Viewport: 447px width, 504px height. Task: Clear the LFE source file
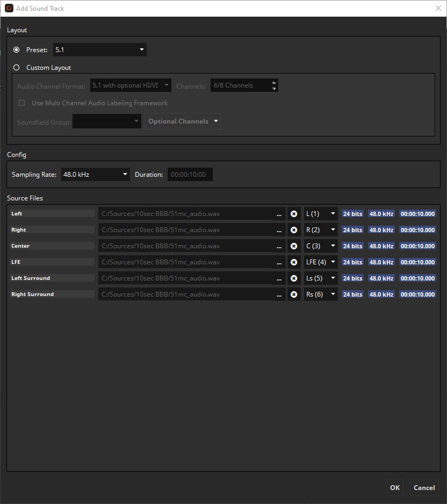[294, 262]
